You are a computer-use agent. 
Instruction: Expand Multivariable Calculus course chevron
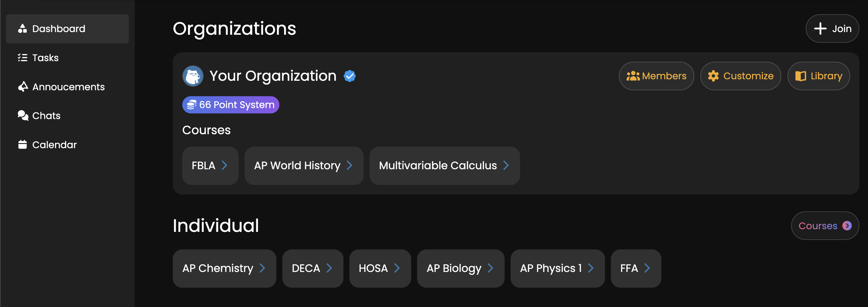(x=506, y=165)
